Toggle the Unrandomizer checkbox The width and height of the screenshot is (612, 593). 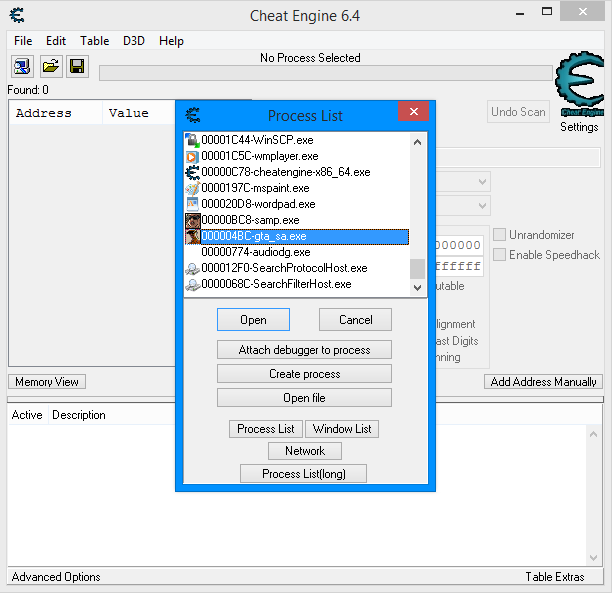[499, 235]
